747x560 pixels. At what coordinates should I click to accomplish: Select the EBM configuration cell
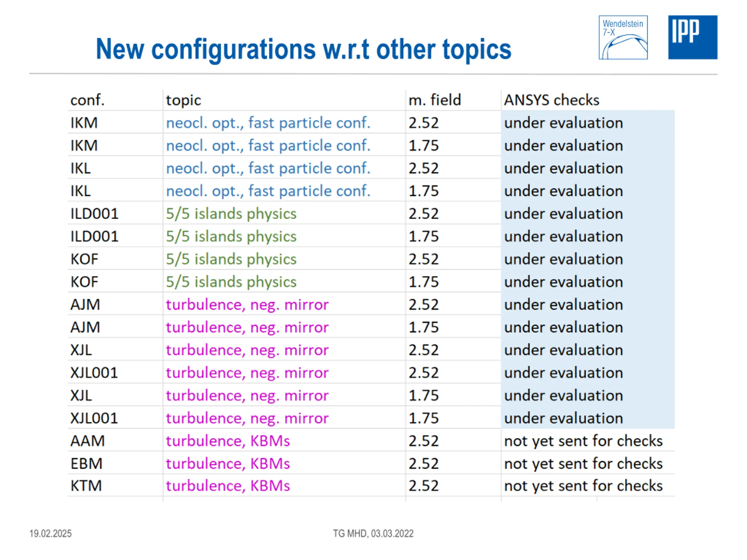[x=86, y=463]
